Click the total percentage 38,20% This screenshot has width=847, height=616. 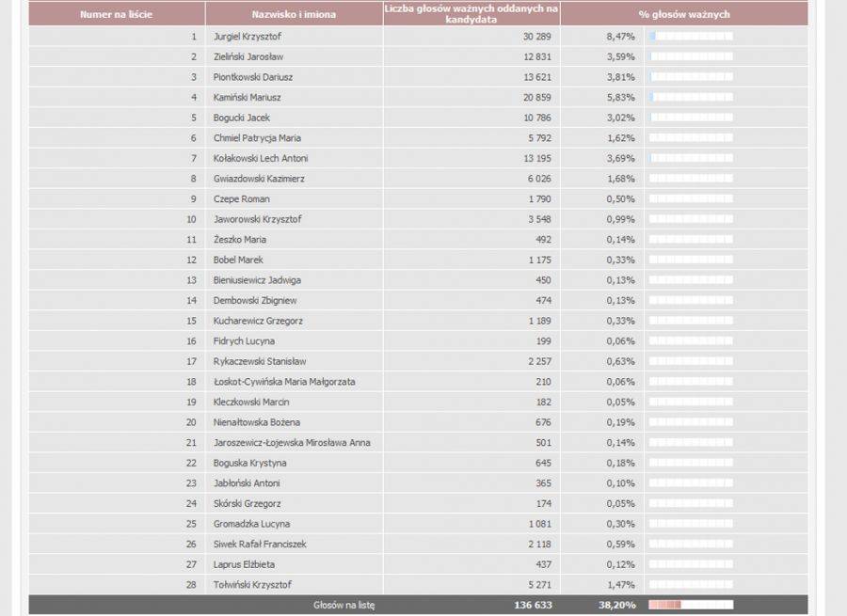616,606
